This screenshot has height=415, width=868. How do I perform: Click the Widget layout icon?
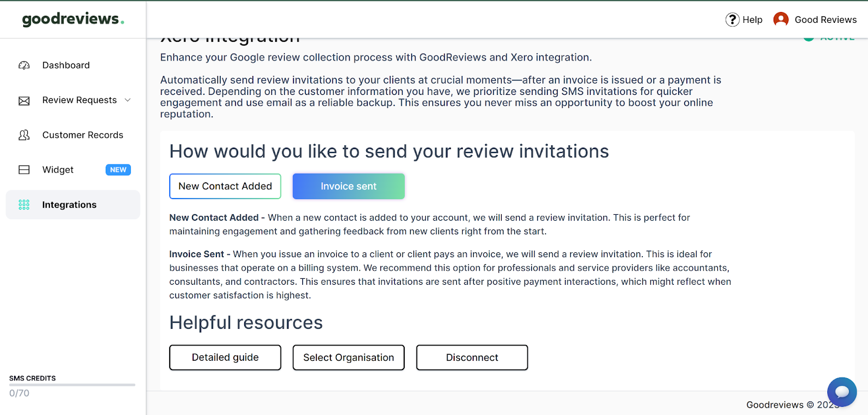coord(24,170)
